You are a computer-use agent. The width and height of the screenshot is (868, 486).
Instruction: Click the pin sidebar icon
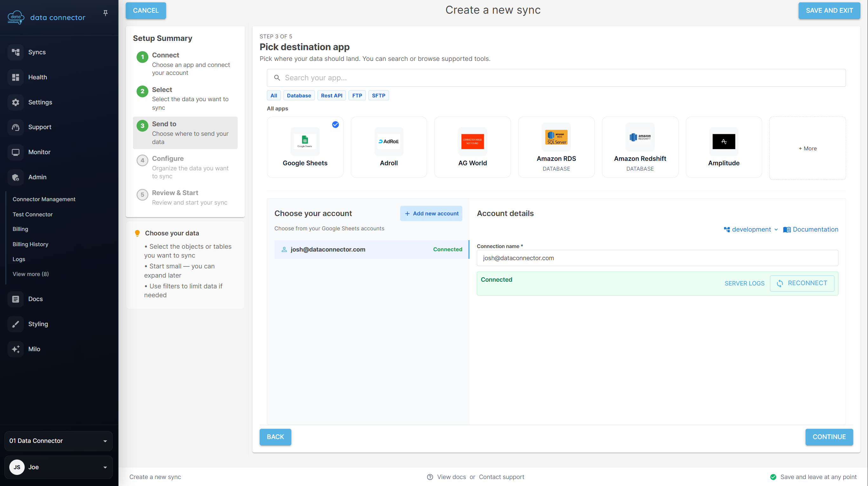(105, 13)
